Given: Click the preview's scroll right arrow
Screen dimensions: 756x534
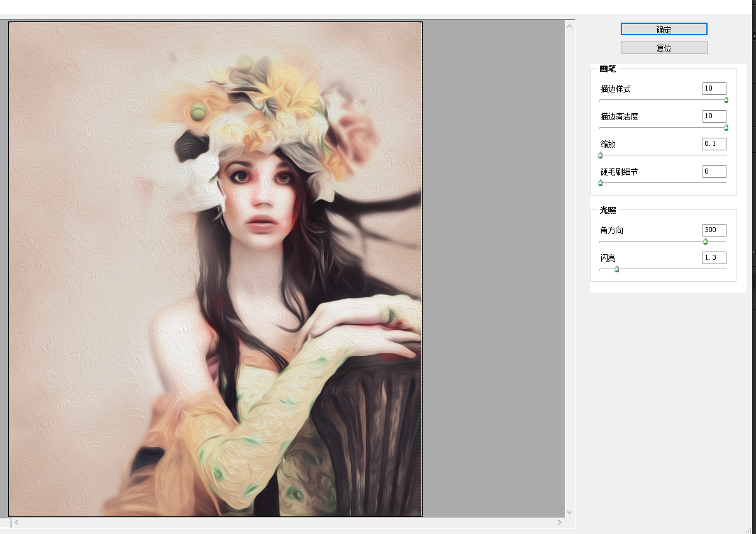Looking at the screenshot, I should click(x=560, y=523).
